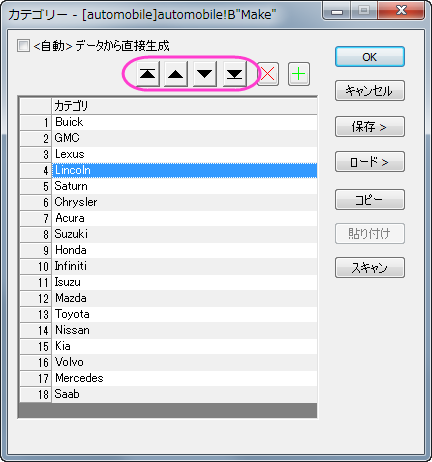Click the 貼り付け button
432x462 pixels.
370,234
